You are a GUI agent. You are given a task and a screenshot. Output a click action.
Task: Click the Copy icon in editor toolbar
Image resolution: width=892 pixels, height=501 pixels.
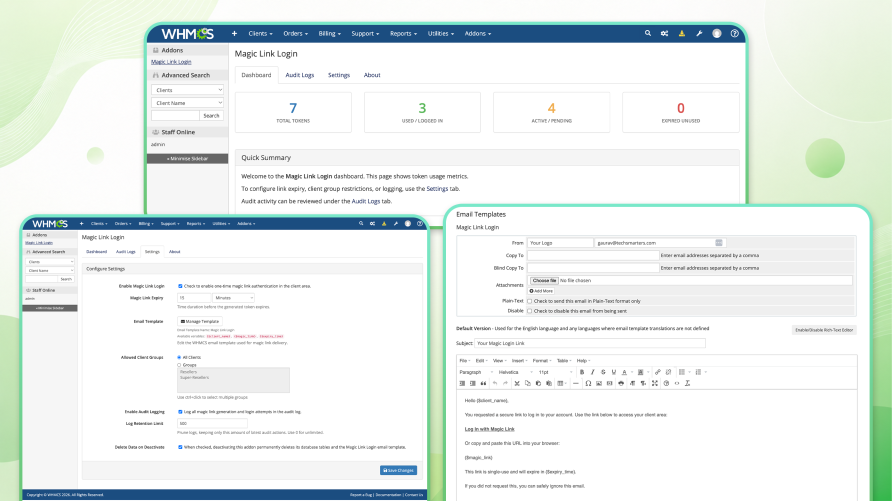527,383
